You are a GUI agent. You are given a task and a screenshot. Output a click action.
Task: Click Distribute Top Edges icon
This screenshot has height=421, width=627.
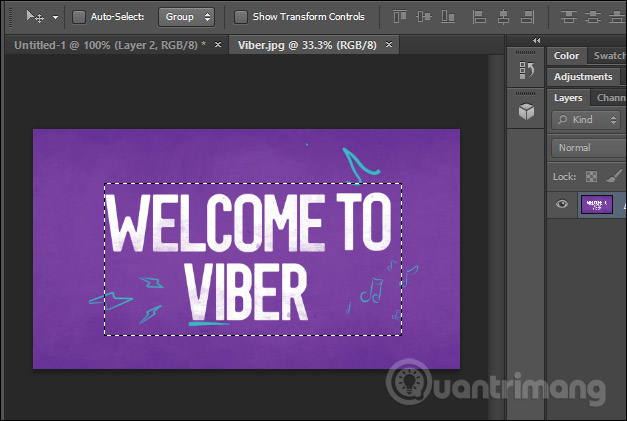pos(569,17)
